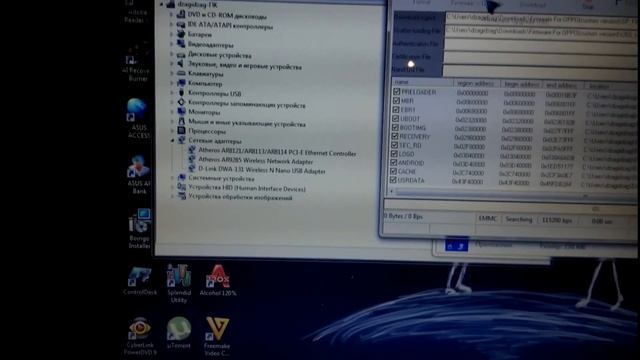Viewport: 640px width, 360px height.
Task: Select the Системные устройства icon
Action: pyautogui.click(x=182, y=178)
